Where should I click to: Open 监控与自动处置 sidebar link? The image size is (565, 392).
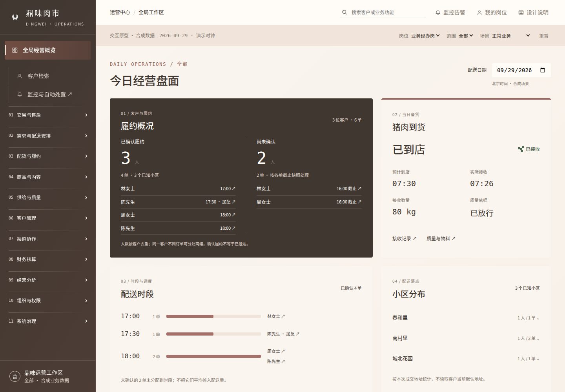49,94
